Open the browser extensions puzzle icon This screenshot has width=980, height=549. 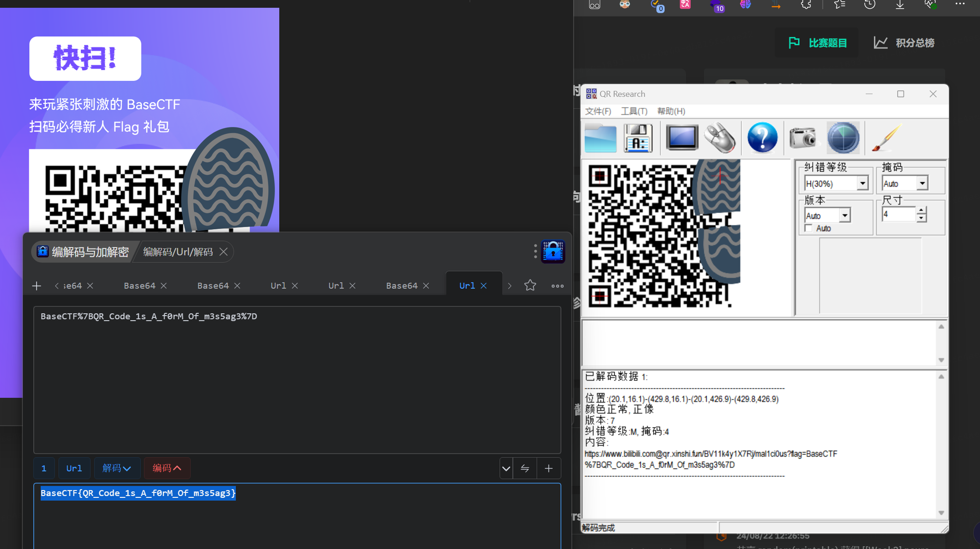(806, 5)
